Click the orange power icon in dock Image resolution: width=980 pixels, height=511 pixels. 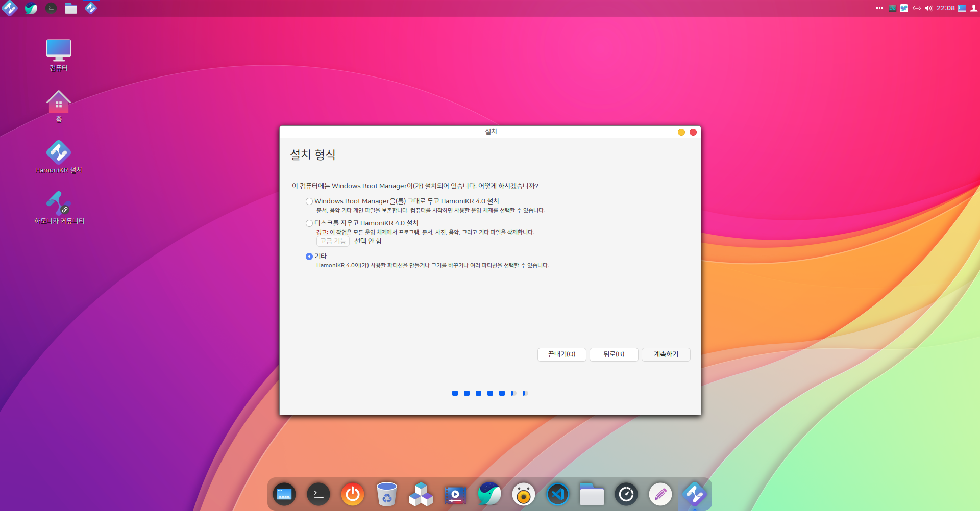353,494
